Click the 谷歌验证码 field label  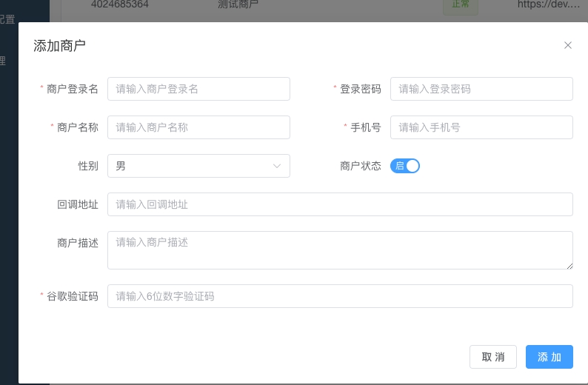click(x=73, y=296)
